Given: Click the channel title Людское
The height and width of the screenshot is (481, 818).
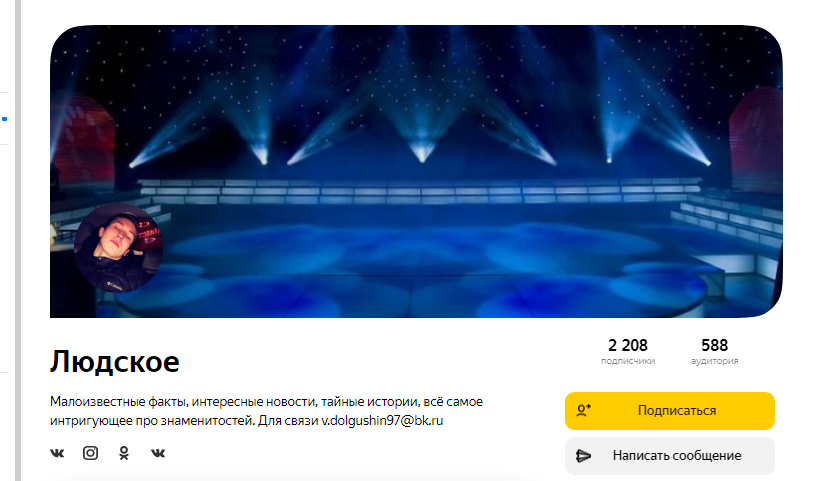Looking at the screenshot, I should [x=115, y=362].
